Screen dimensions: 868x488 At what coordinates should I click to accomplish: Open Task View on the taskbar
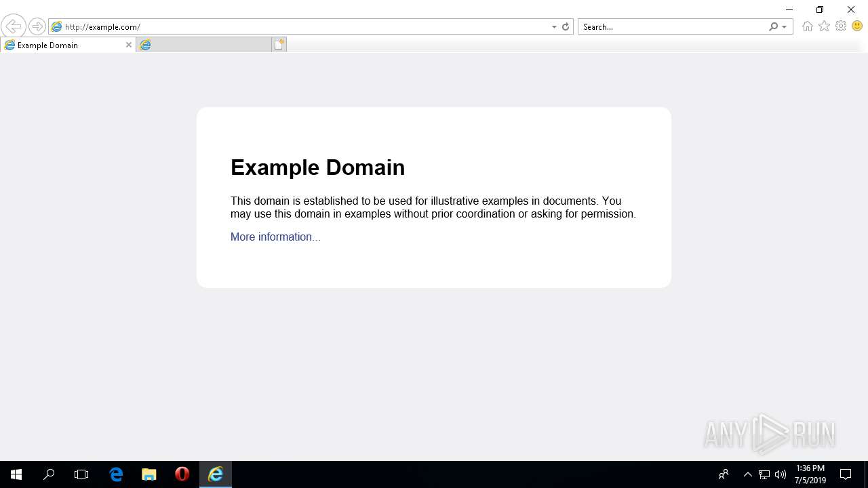pyautogui.click(x=81, y=474)
